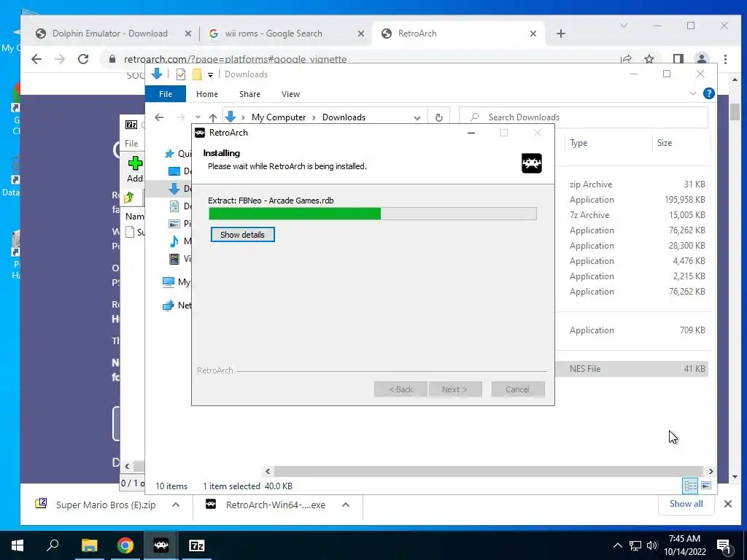Close the RetroArch browser tab

click(533, 34)
